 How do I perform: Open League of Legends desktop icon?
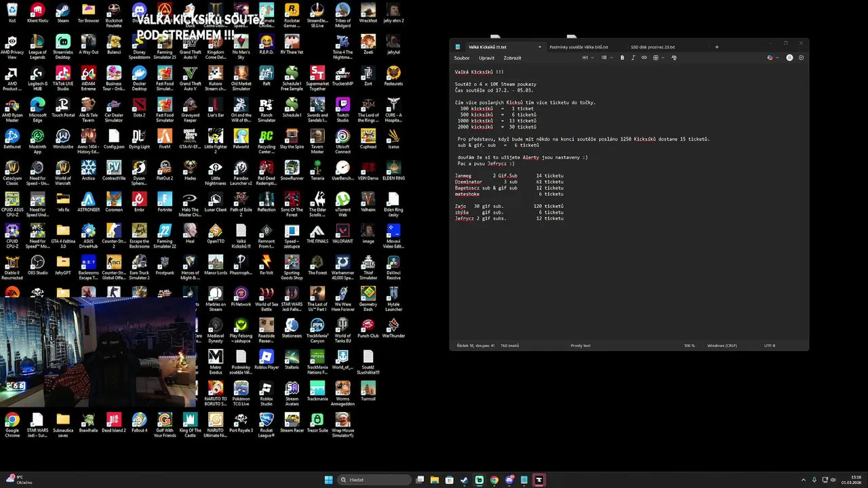37,46
